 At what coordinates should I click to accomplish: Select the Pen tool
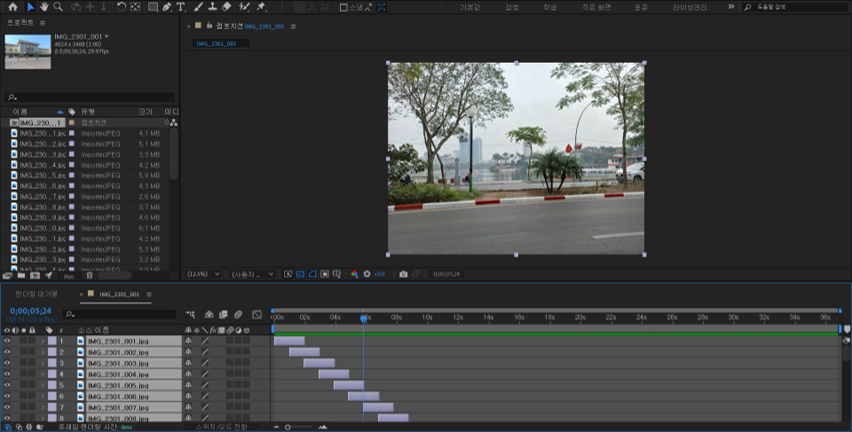pos(166,7)
